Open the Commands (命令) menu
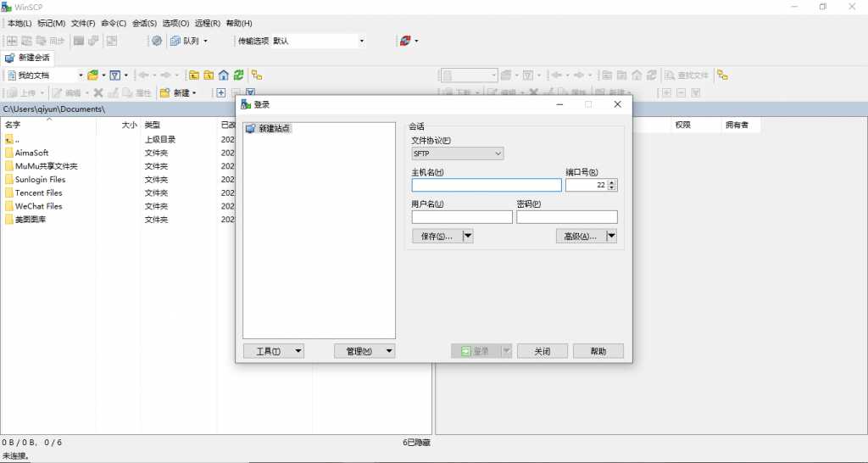The width and height of the screenshot is (868, 463). 114,23
